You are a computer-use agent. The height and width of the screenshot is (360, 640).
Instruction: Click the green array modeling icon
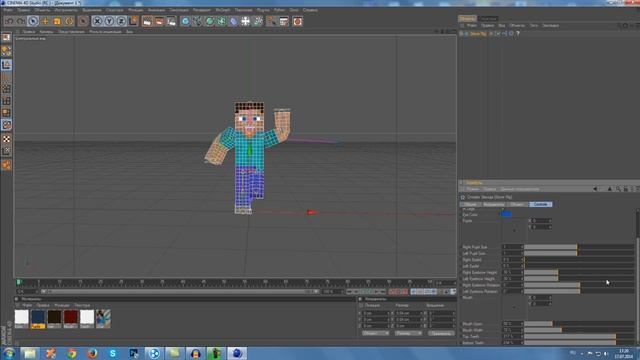click(221, 21)
